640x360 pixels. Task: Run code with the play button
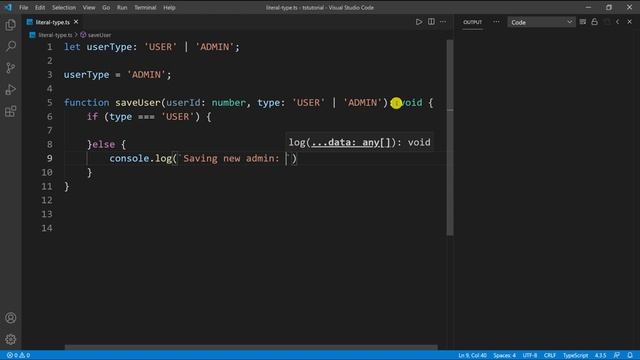pyautogui.click(x=419, y=22)
